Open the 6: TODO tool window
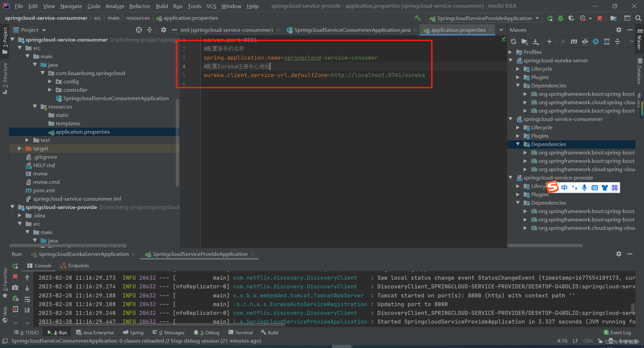The width and height of the screenshot is (644, 348). coord(26,332)
